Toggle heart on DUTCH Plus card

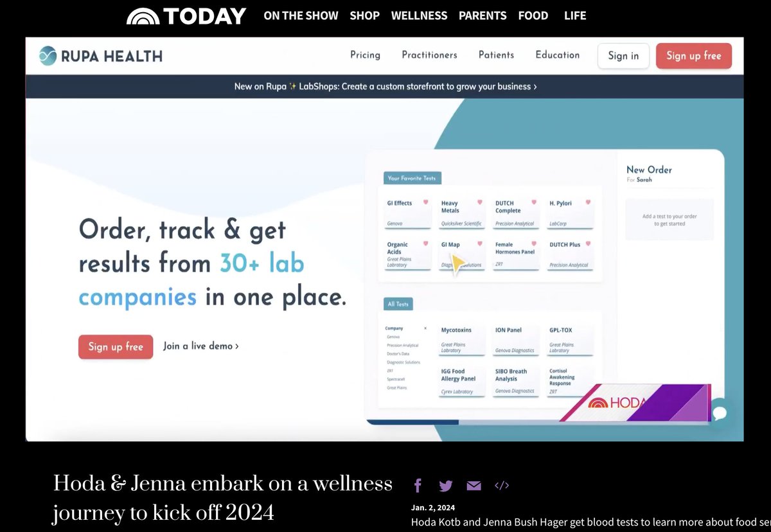pos(587,244)
